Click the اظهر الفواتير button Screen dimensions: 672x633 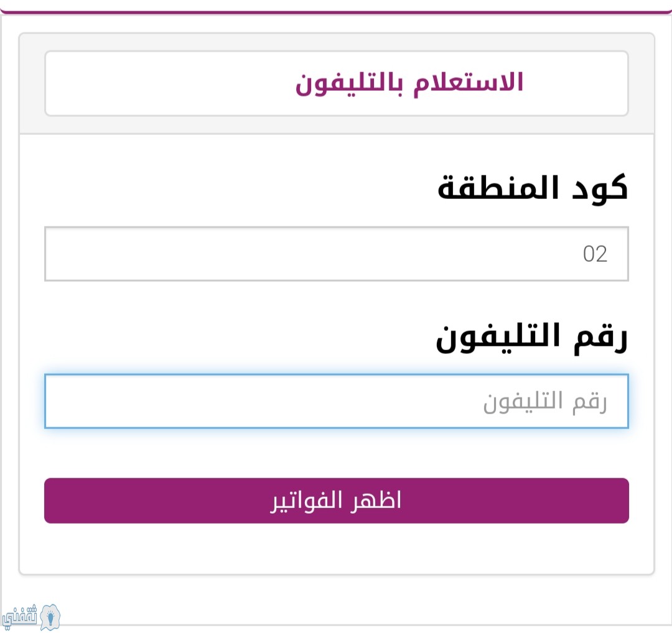[x=337, y=500]
